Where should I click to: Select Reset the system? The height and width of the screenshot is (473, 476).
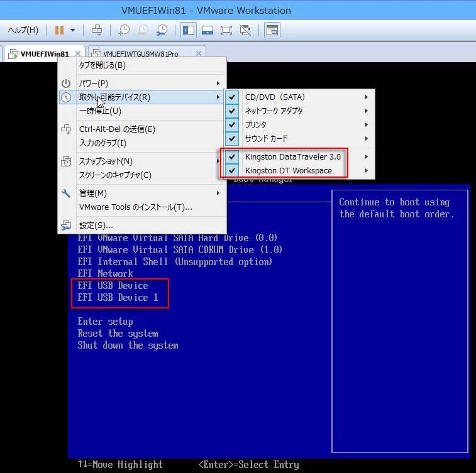[x=118, y=334]
